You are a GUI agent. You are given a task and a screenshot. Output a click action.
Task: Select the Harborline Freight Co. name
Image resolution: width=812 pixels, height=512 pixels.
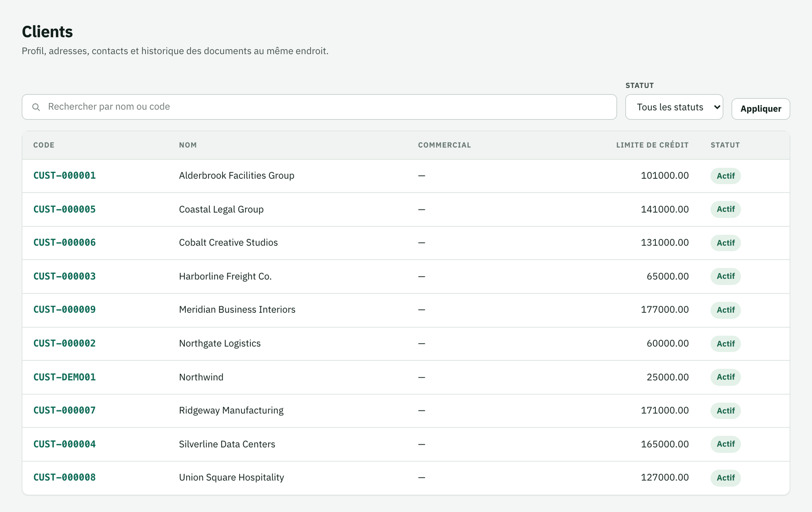(225, 276)
